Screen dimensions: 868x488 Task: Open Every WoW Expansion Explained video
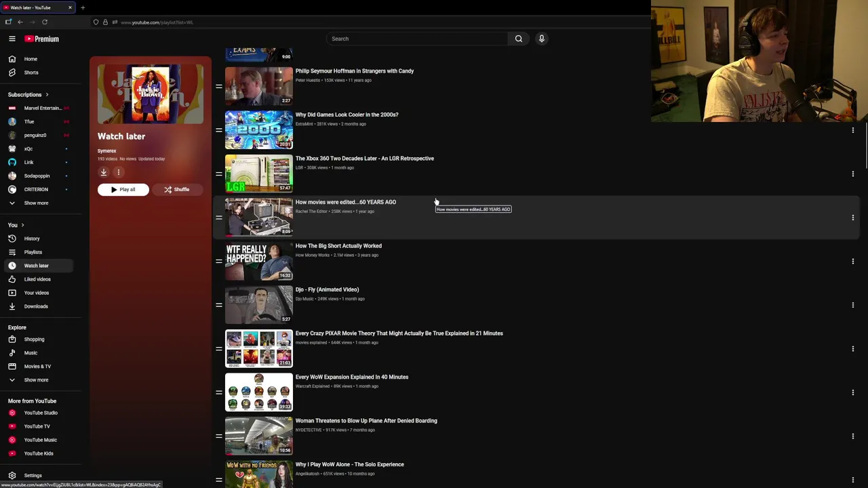[x=352, y=377]
